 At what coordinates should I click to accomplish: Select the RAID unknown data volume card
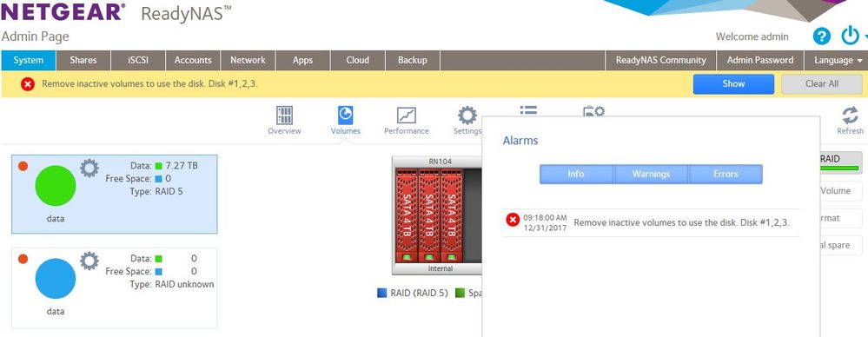(115, 287)
